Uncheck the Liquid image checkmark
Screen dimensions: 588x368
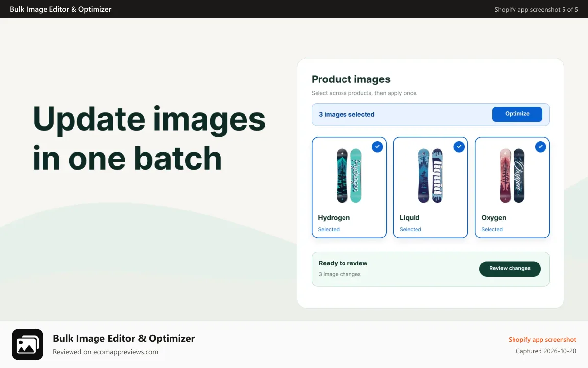pos(459,146)
